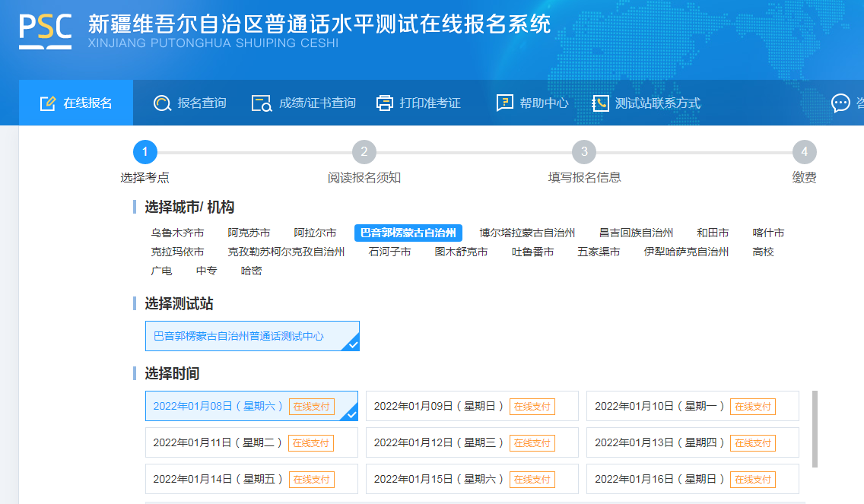The image size is (864, 504).
Task: Select test station 巴音郭楞蒙古自治州普通话测试中心
Action: tap(252, 336)
